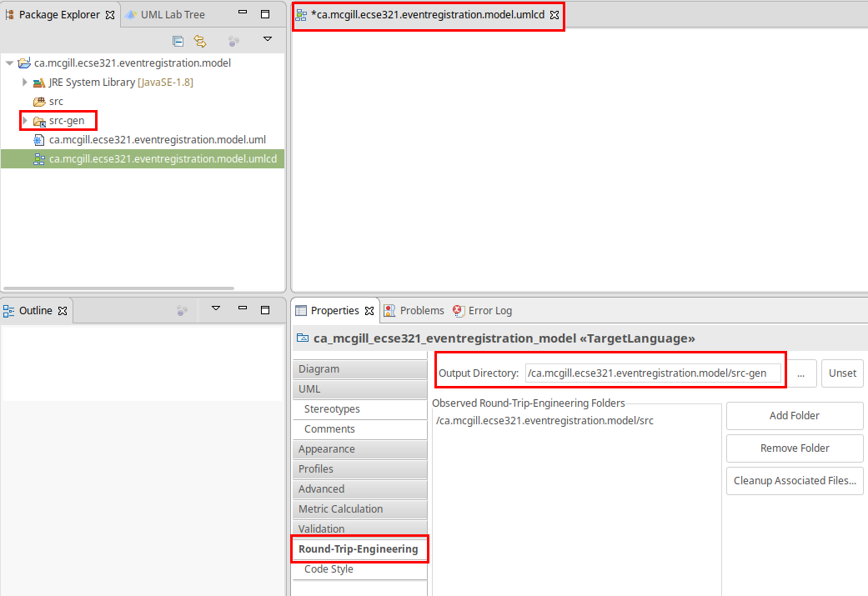Click focus task icon in Outline toolbar
868x596 pixels.
182,311
